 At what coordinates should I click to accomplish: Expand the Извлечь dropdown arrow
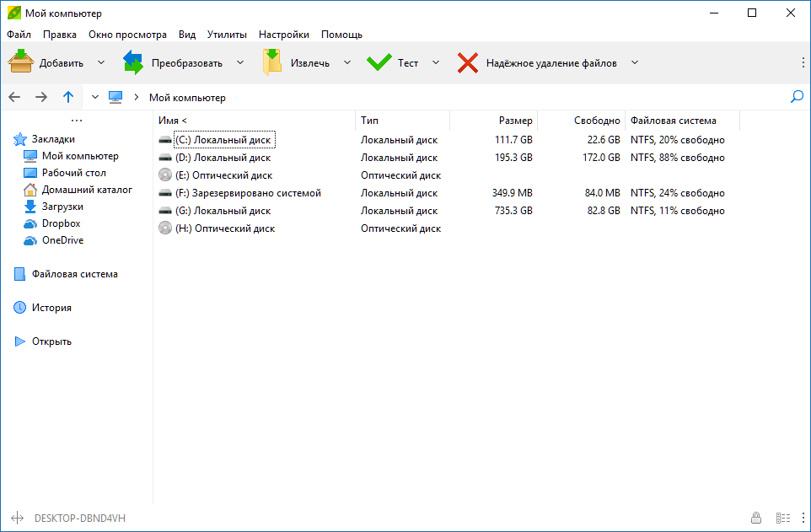[347, 62]
